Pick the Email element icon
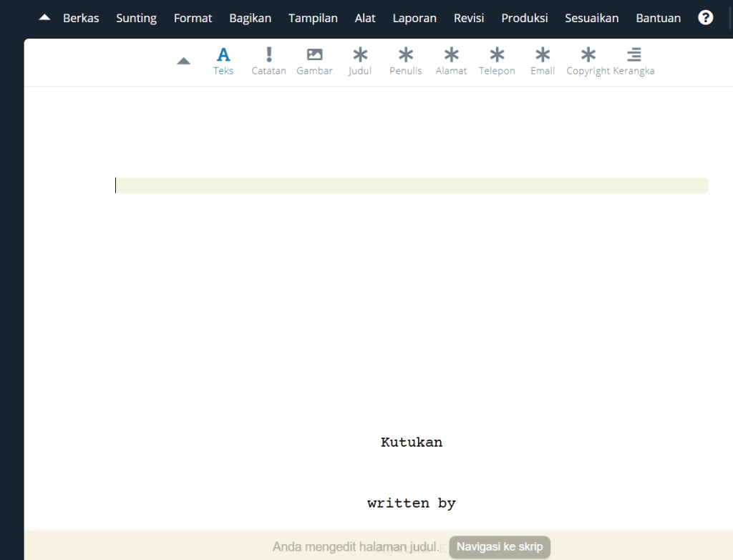 543,55
